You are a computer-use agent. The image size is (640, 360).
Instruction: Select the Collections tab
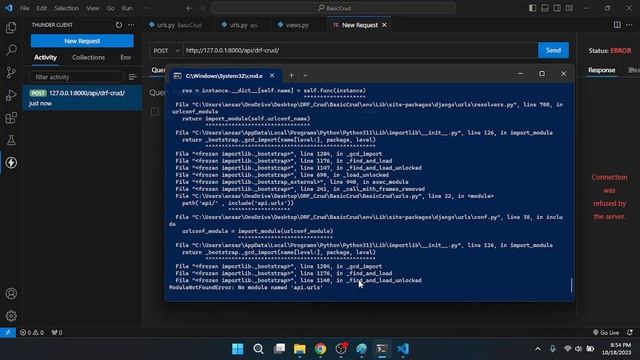89,58
